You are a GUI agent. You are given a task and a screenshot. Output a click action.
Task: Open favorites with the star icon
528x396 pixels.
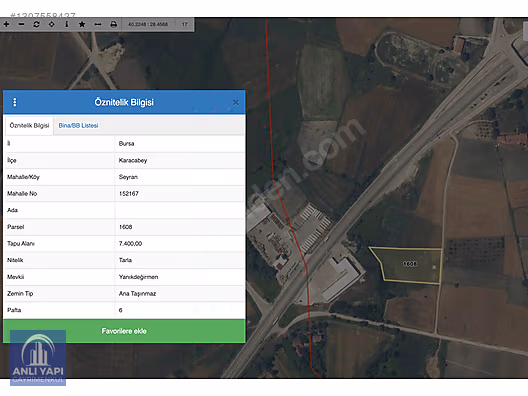point(82,24)
